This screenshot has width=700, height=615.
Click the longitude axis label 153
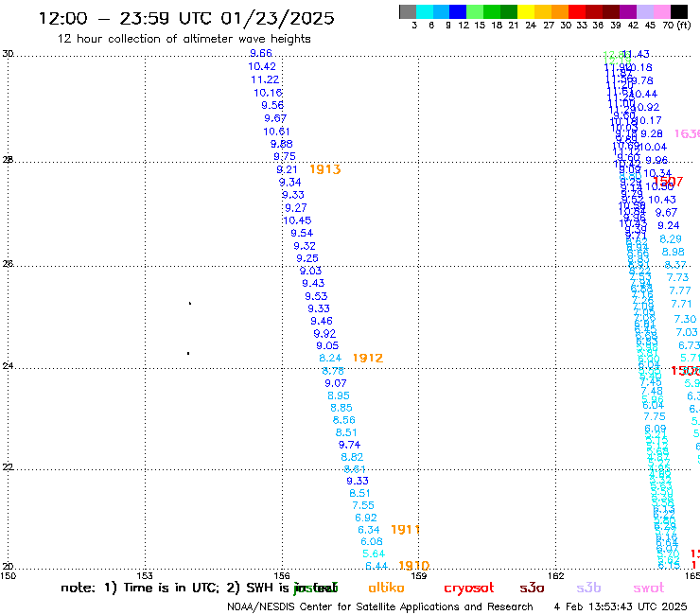coord(145,575)
